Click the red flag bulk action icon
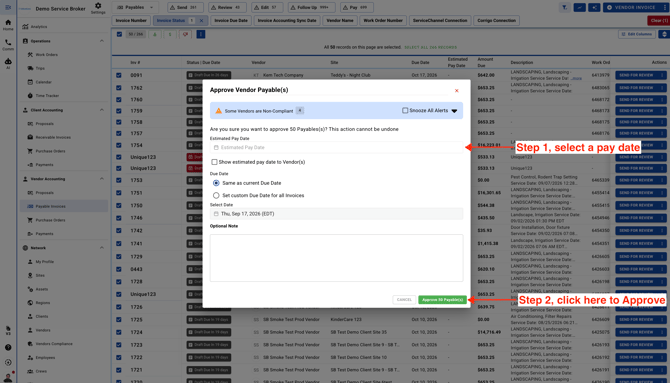This screenshot has width=670, height=383. coord(185,34)
